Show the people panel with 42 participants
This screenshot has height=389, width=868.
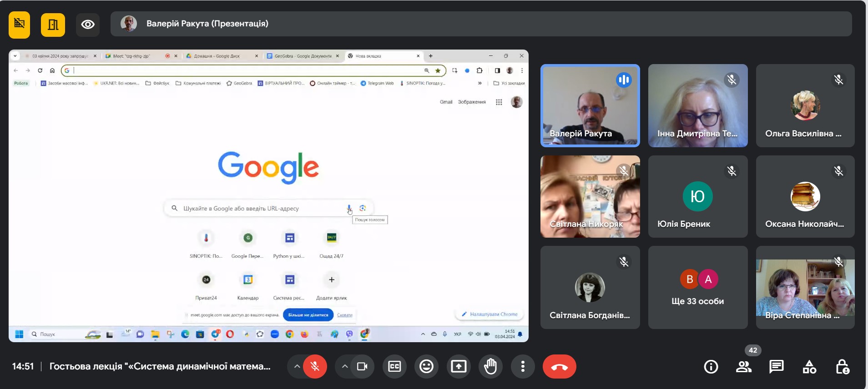744,367
